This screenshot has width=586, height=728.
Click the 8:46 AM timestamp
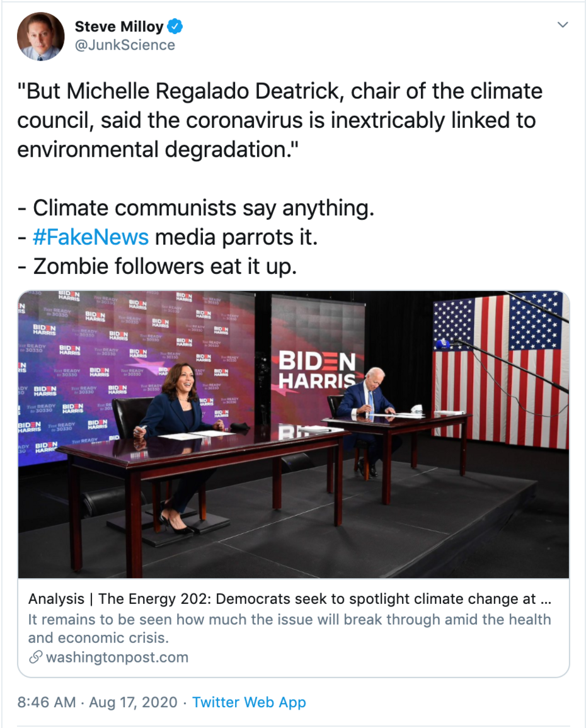pyautogui.click(x=45, y=702)
